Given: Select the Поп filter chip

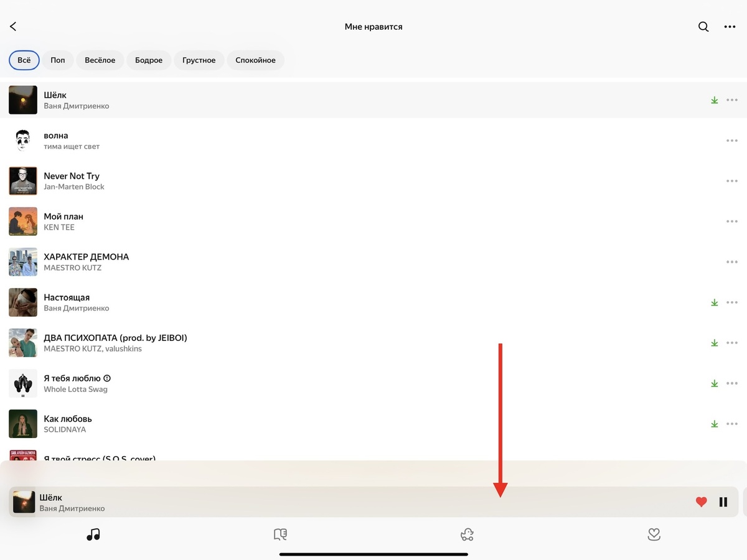Looking at the screenshot, I should tap(58, 60).
